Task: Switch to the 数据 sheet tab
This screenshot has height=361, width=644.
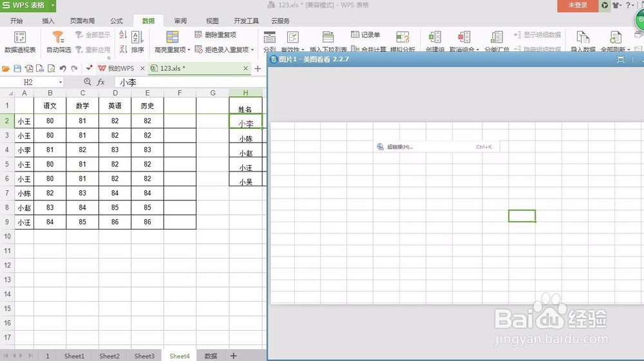Action: (x=211, y=356)
